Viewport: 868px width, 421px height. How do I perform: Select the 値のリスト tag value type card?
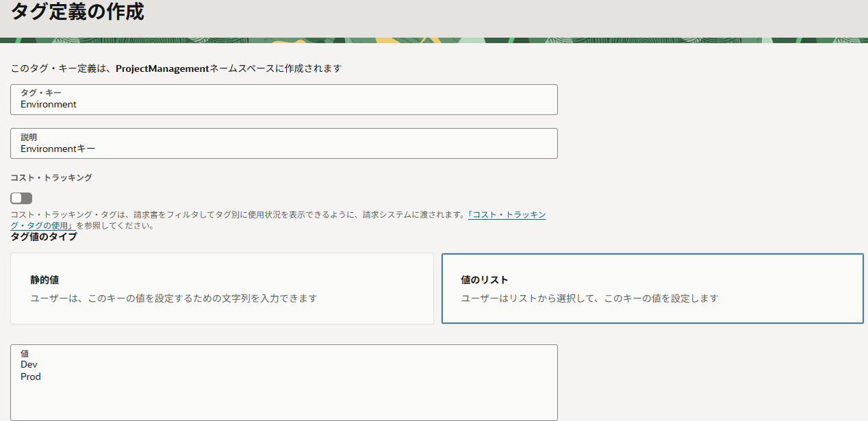[652, 288]
